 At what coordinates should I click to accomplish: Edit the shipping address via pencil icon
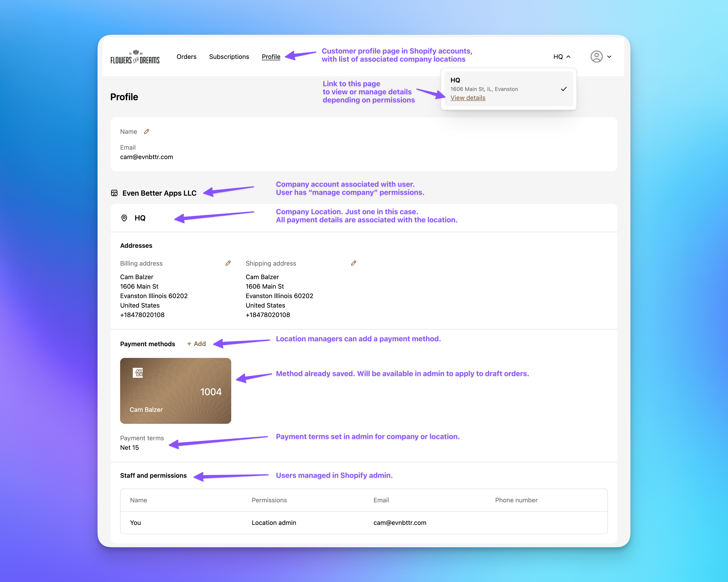(354, 263)
